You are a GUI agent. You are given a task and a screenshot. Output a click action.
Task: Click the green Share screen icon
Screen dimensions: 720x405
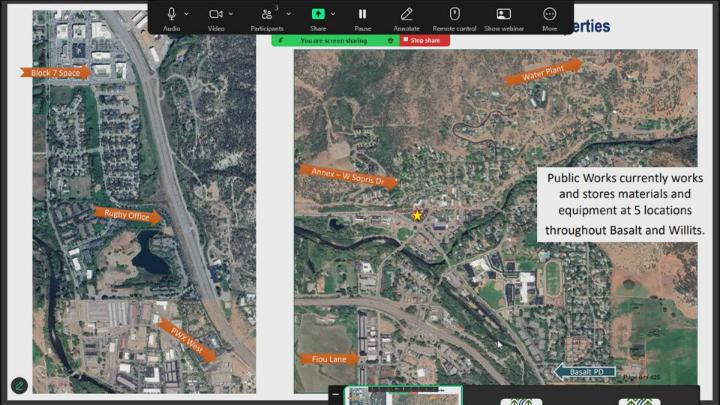318,14
